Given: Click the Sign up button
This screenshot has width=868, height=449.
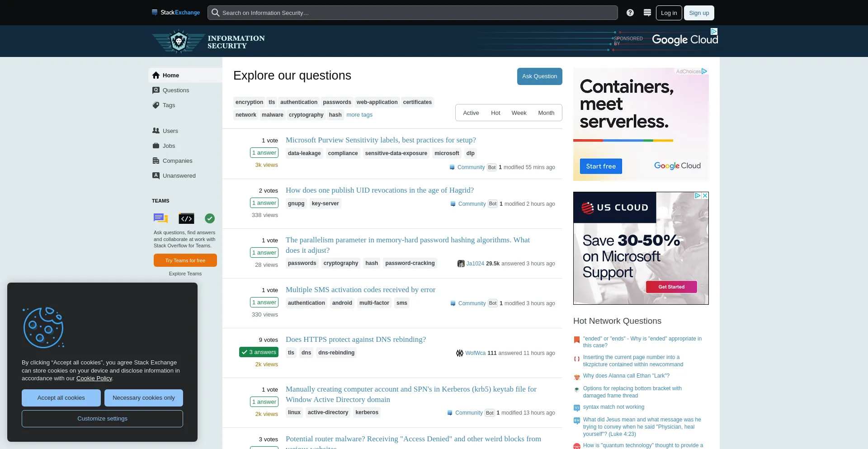Looking at the screenshot, I should (699, 13).
